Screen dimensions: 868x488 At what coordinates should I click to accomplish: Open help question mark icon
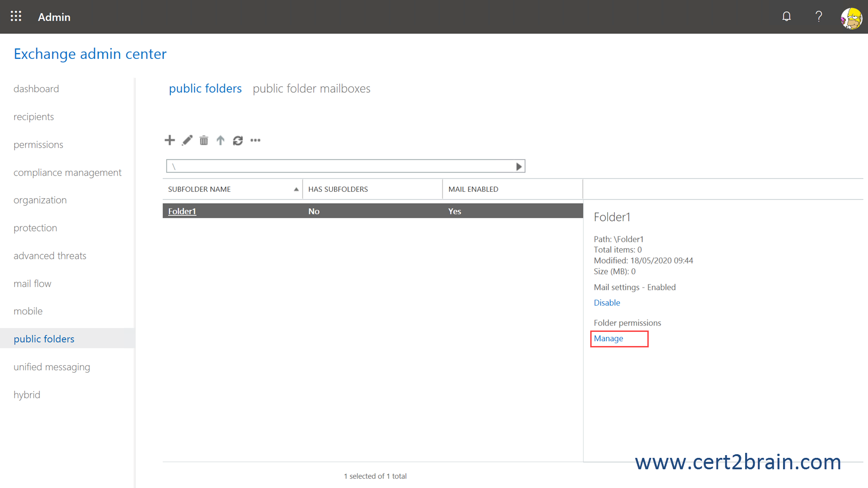click(819, 16)
